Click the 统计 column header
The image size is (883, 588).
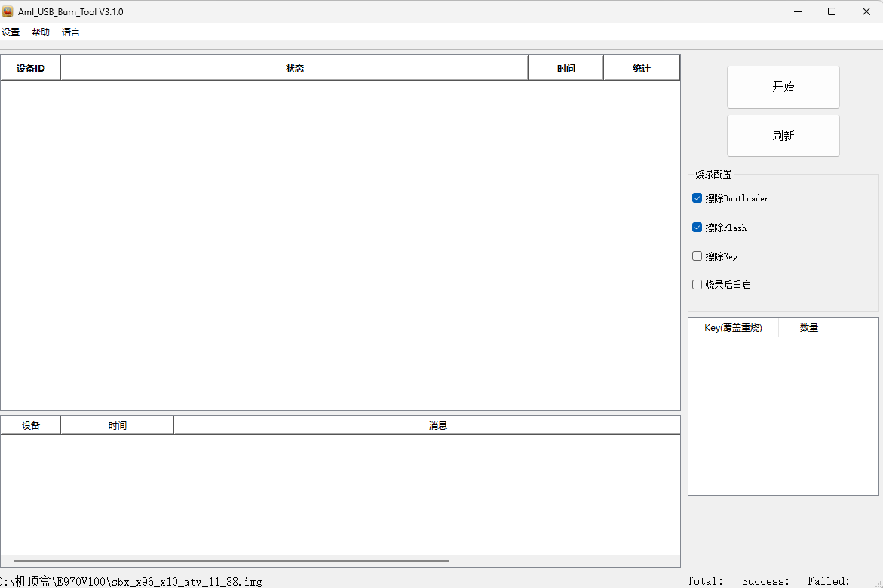coord(641,67)
